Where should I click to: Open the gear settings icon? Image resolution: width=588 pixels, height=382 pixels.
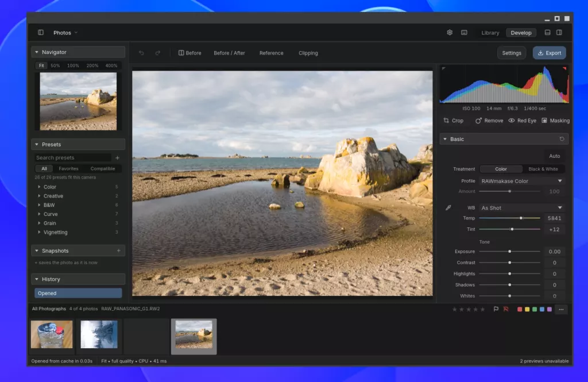pos(450,33)
